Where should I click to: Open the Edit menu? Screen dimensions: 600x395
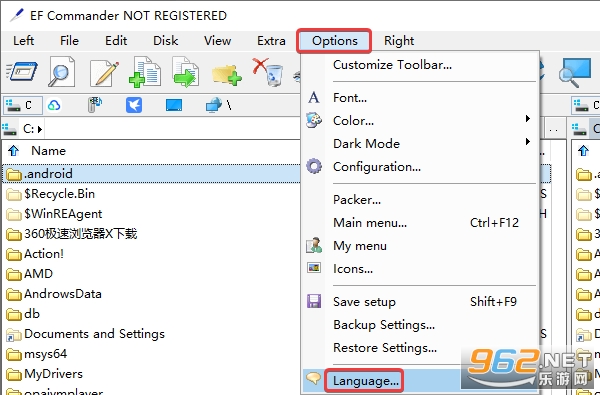pos(116,41)
